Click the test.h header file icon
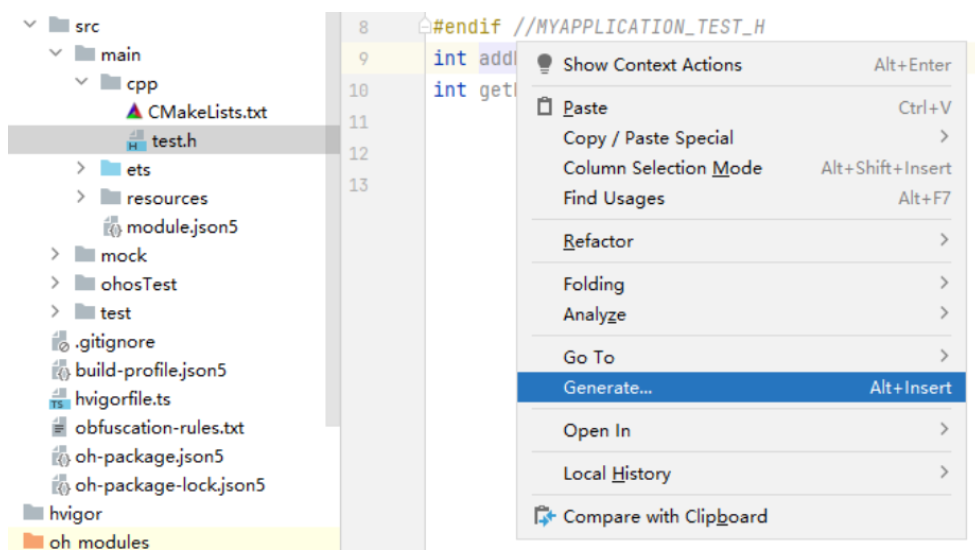 (137, 141)
